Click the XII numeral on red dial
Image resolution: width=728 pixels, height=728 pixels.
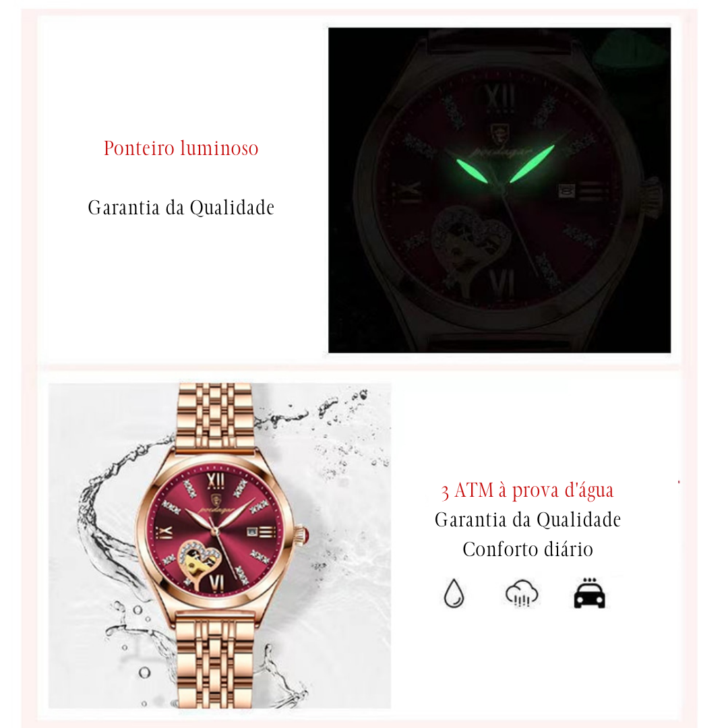point(216,481)
